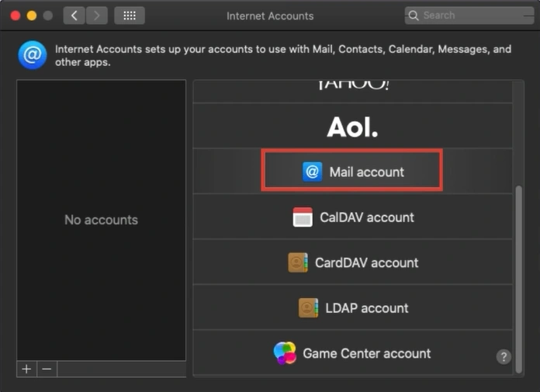The image size is (540, 392).
Task: Add an account with the plus button
Action: pos(26,369)
